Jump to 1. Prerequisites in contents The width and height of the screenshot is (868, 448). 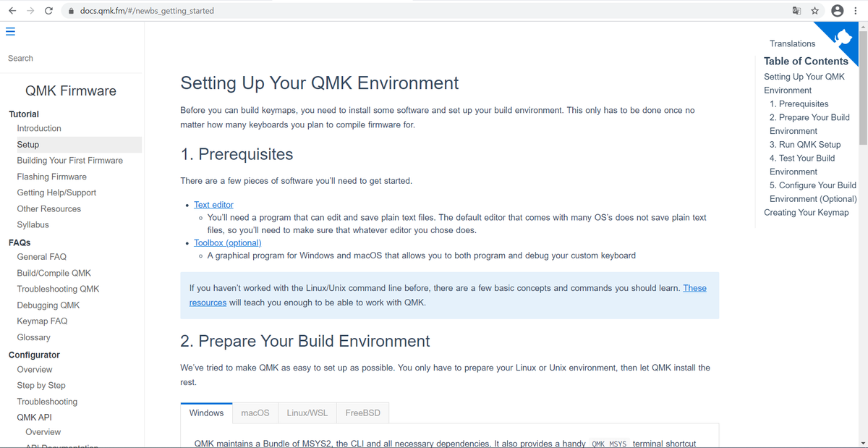tap(799, 104)
